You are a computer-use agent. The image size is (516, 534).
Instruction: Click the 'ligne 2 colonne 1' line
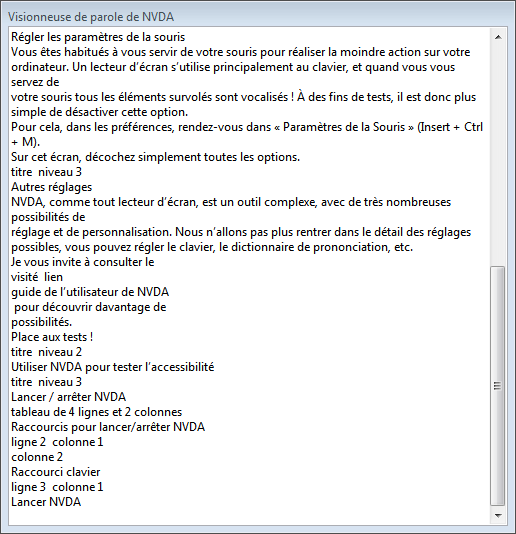[57, 442]
